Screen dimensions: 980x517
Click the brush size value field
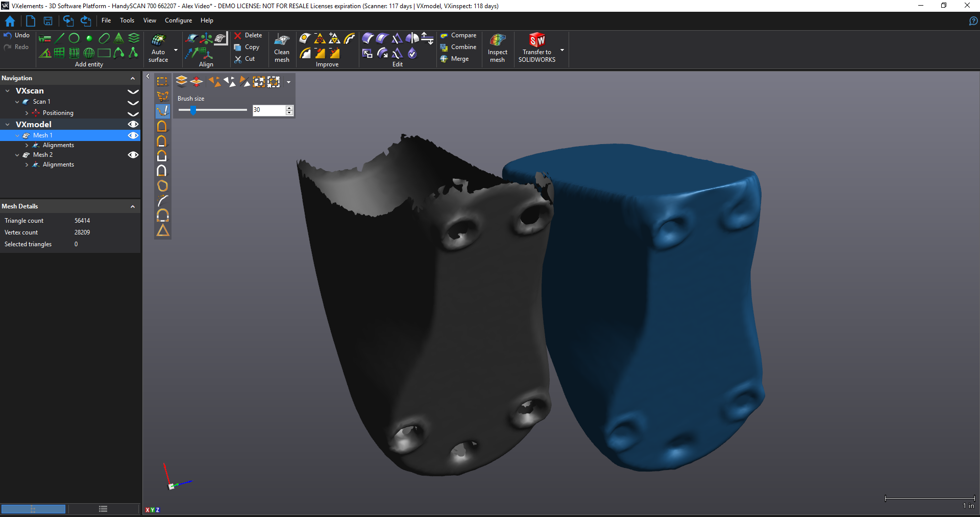pos(268,110)
